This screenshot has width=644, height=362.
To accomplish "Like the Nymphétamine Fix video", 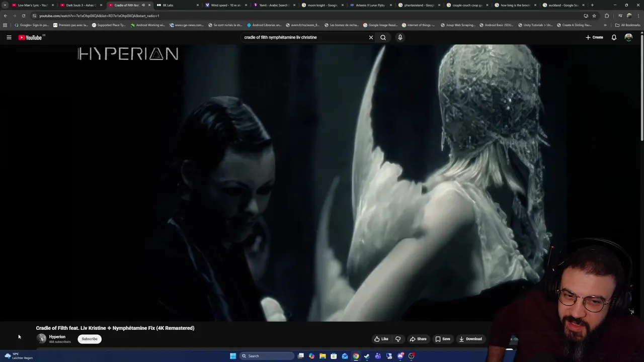I will [381, 339].
